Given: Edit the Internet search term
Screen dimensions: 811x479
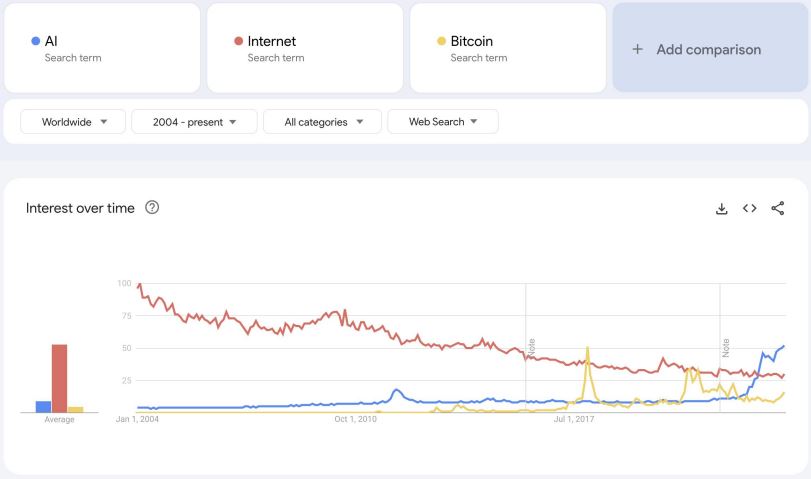Looking at the screenshot, I should coord(272,41).
